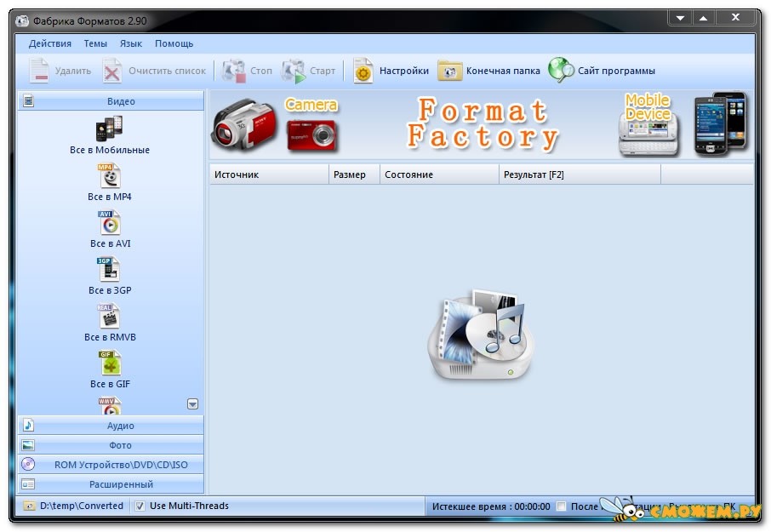Click the Аудио music note icon
This screenshot has height=532, width=771.
coord(29,426)
